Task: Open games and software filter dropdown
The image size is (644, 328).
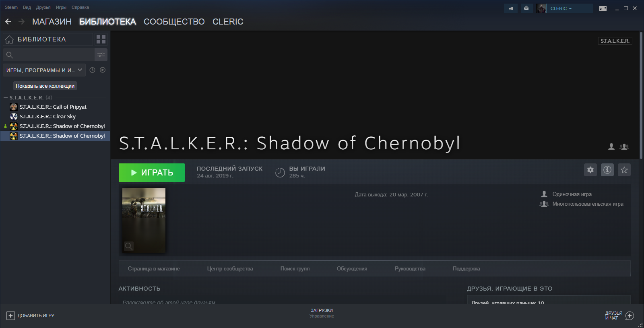Action: 44,70
